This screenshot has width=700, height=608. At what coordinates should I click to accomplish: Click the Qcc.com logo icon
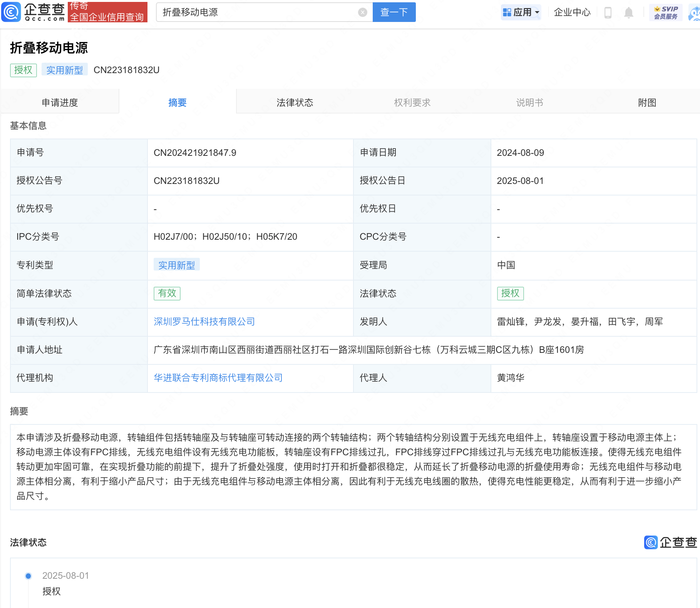[11, 12]
